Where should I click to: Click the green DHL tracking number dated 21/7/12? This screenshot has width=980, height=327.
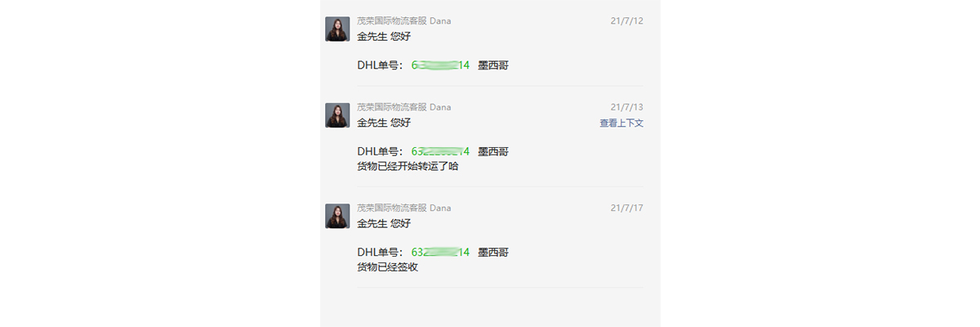pos(440,65)
